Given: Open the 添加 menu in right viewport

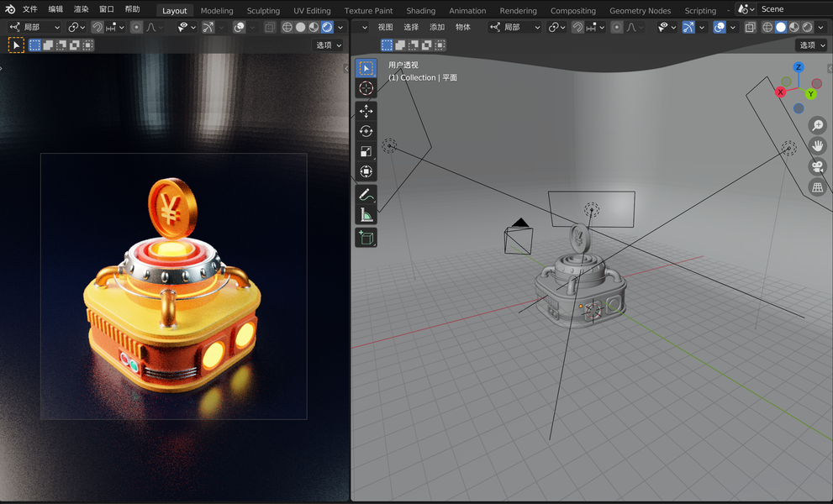Looking at the screenshot, I should [x=437, y=27].
